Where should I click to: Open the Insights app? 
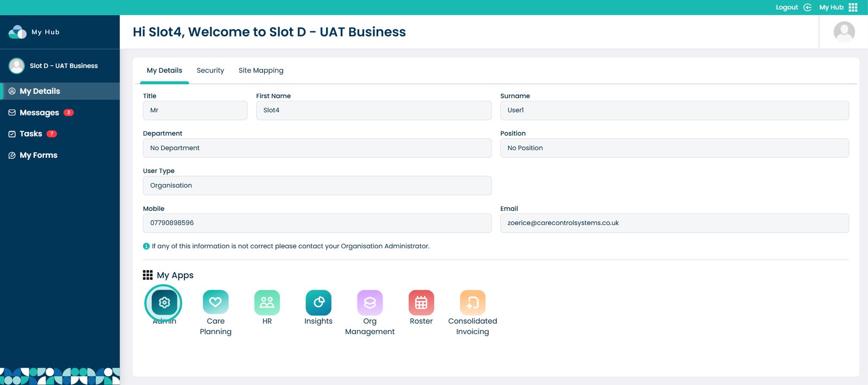pyautogui.click(x=318, y=303)
